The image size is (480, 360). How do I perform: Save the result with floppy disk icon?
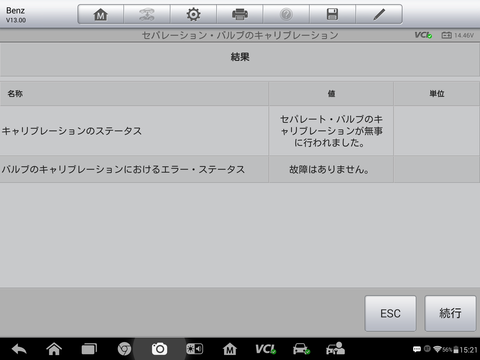coord(332,14)
